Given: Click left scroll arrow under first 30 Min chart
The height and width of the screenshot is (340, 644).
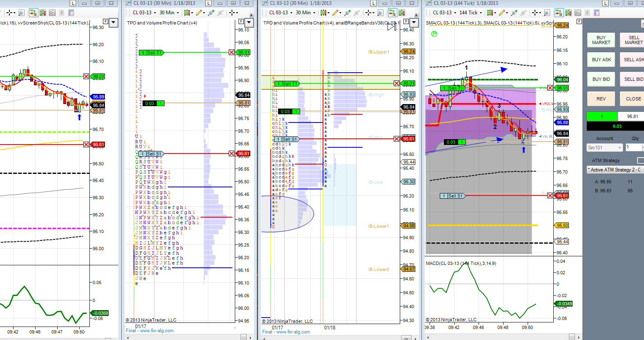Looking at the screenshot, I should [128, 337].
